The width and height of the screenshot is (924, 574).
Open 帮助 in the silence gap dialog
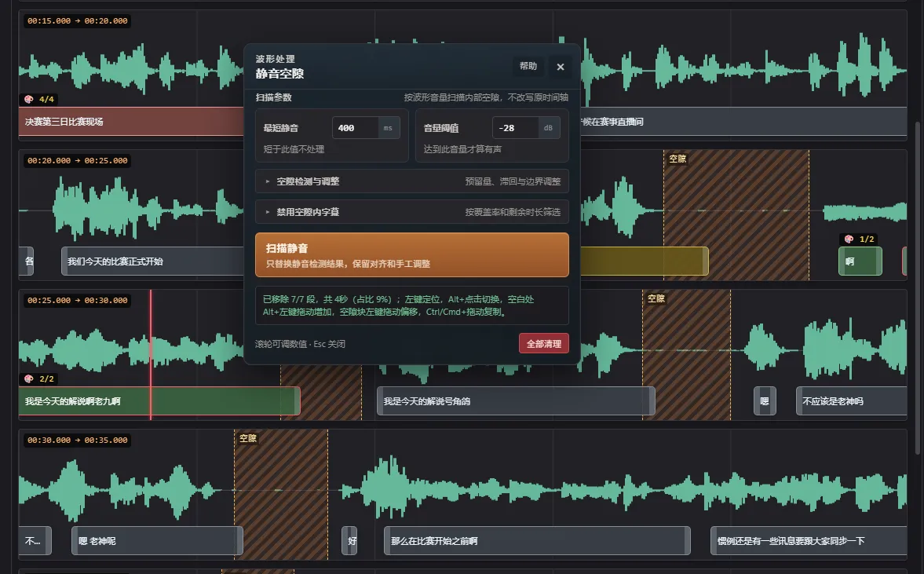(x=528, y=66)
